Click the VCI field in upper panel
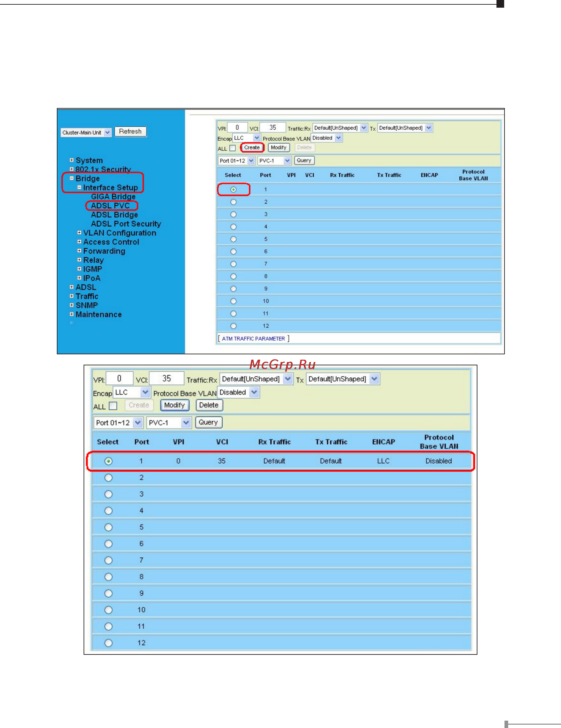561x728 pixels. 272,128
